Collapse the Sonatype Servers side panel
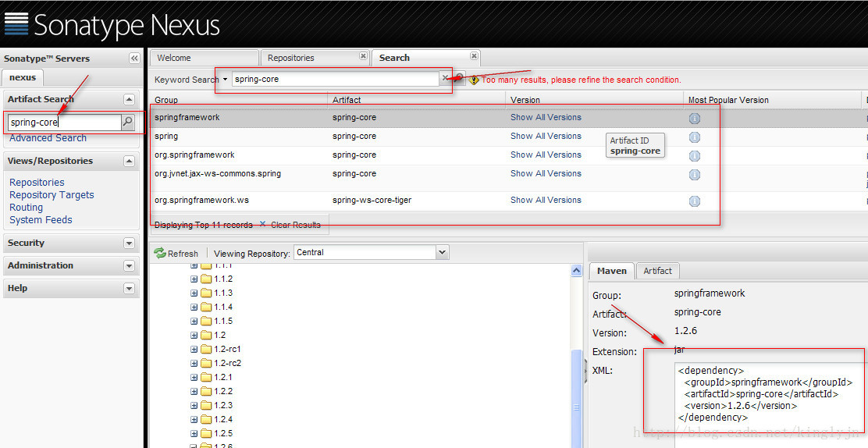The width and height of the screenshot is (868, 448). pos(134,58)
